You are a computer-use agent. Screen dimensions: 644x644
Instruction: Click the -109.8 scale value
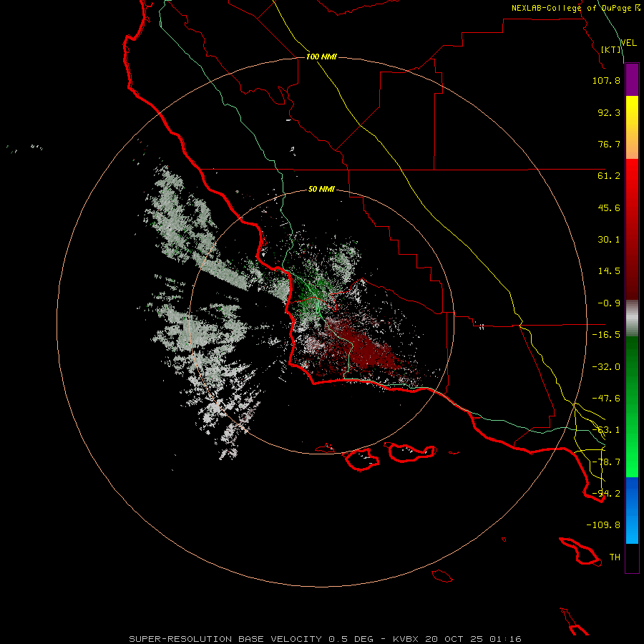[603, 525]
